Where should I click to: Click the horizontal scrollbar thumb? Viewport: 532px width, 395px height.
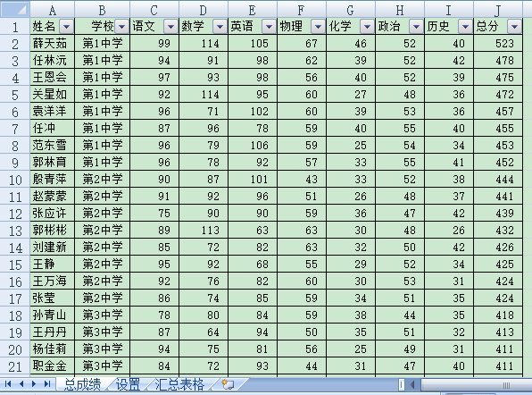(x=477, y=385)
